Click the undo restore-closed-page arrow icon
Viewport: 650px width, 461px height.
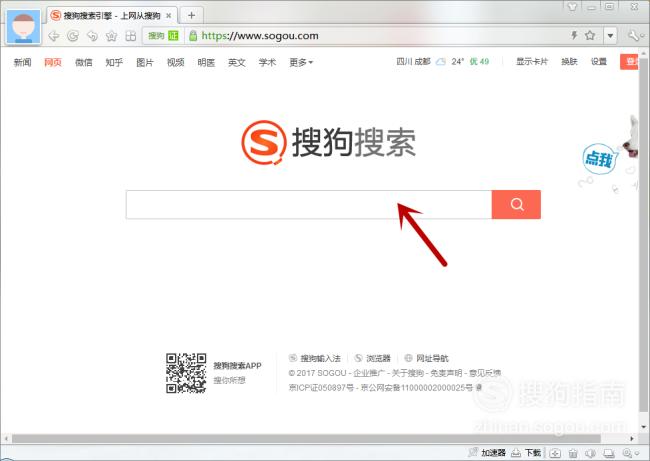pos(92,36)
